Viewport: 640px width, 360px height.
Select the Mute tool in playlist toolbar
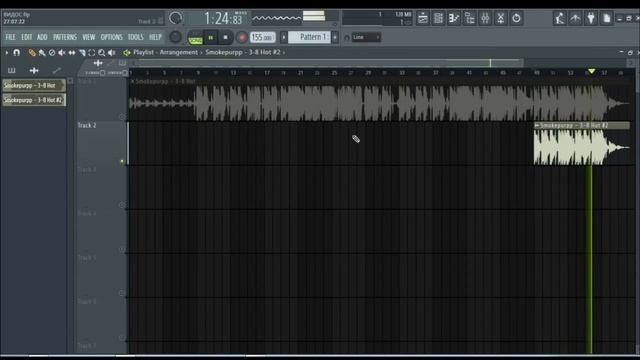coord(62,53)
